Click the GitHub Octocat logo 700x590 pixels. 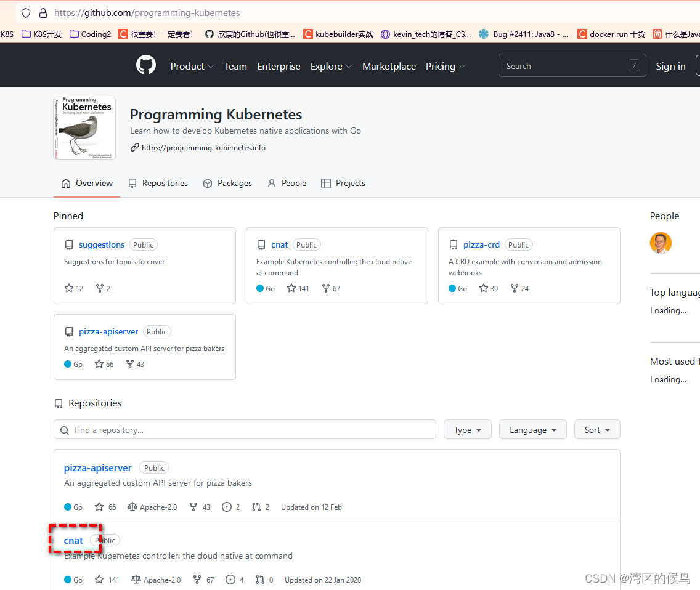[146, 65]
